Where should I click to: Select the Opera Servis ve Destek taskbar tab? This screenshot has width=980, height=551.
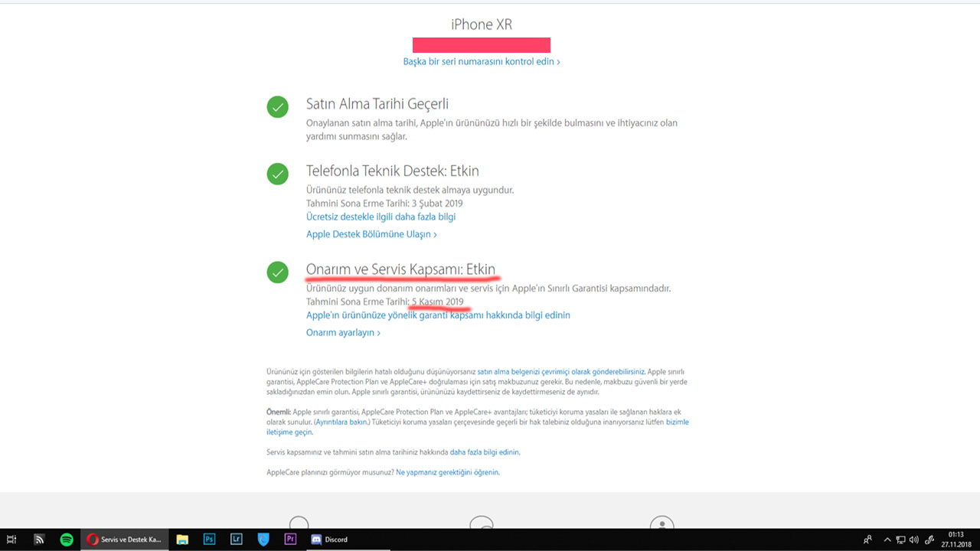(126, 540)
